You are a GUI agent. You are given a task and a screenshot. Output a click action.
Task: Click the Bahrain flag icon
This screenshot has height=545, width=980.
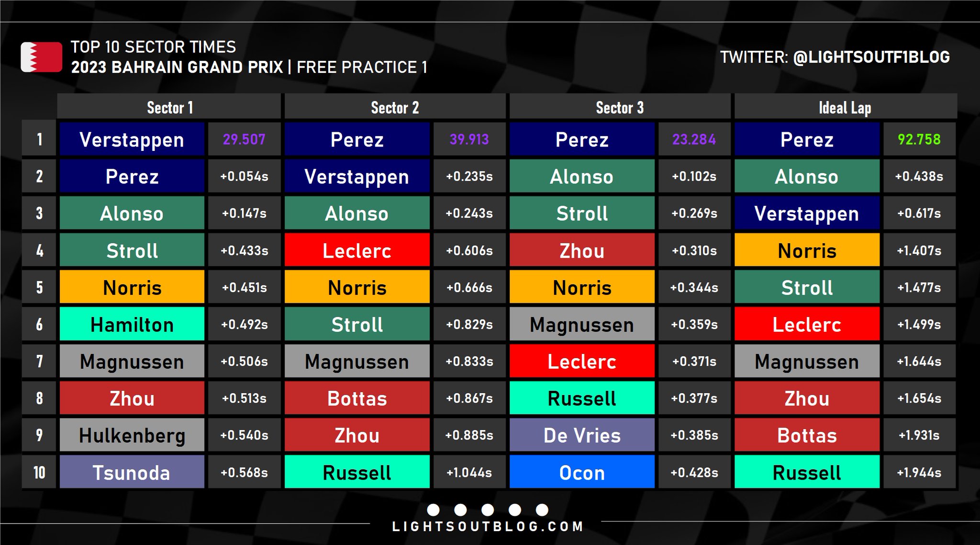(41, 57)
